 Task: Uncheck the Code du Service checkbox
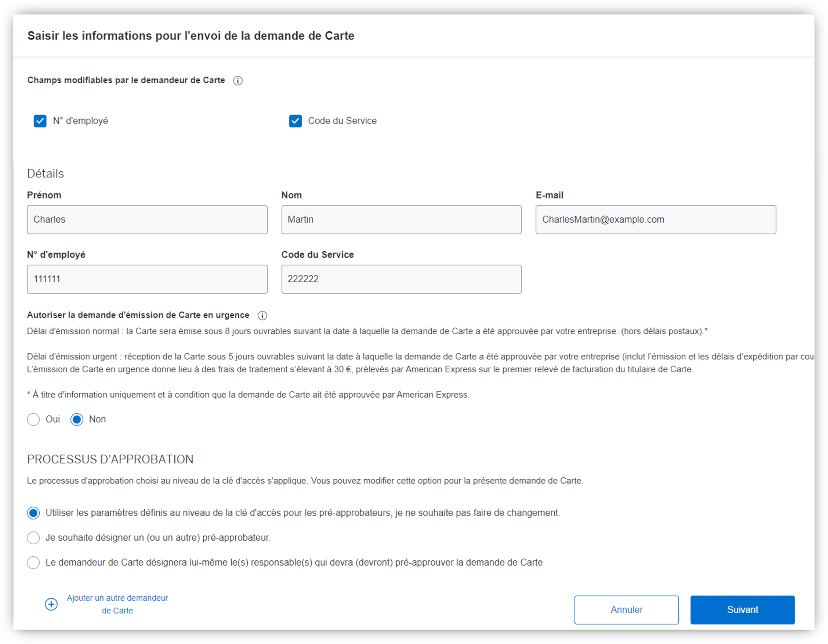coord(295,121)
